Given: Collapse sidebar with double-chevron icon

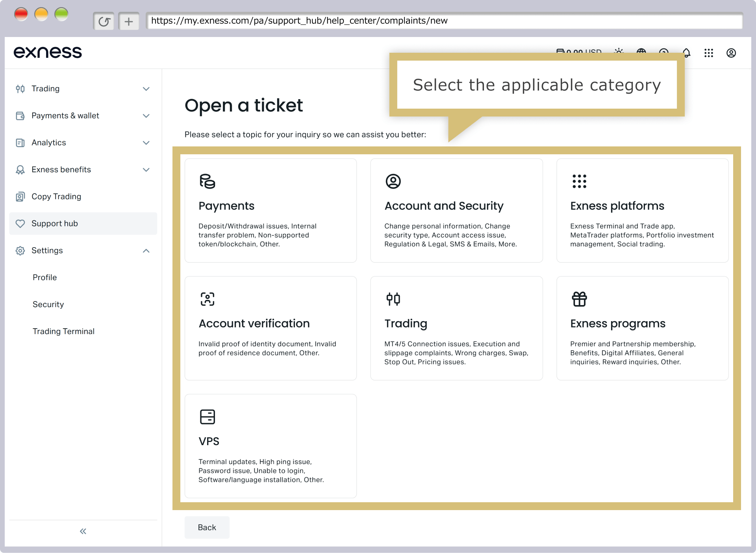Looking at the screenshot, I should coord(83,531).
